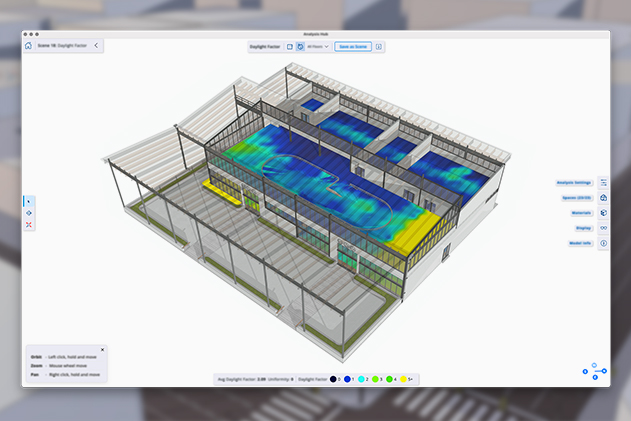Open the Materials label
Screen dimensions: 631x421
581,213
